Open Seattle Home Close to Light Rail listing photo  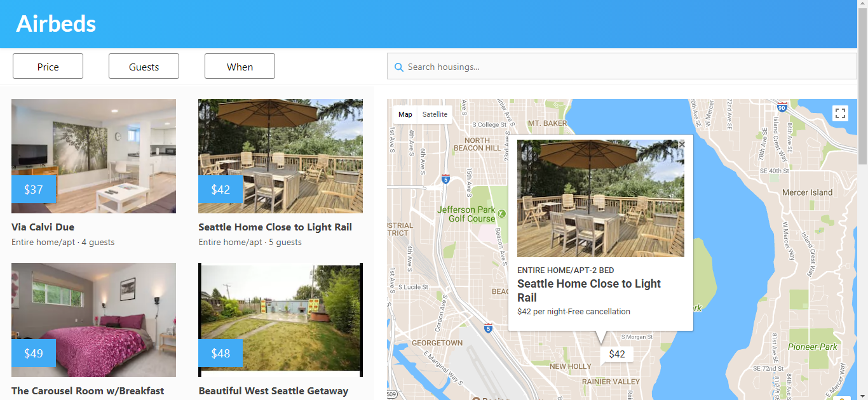tap(280, 156)
